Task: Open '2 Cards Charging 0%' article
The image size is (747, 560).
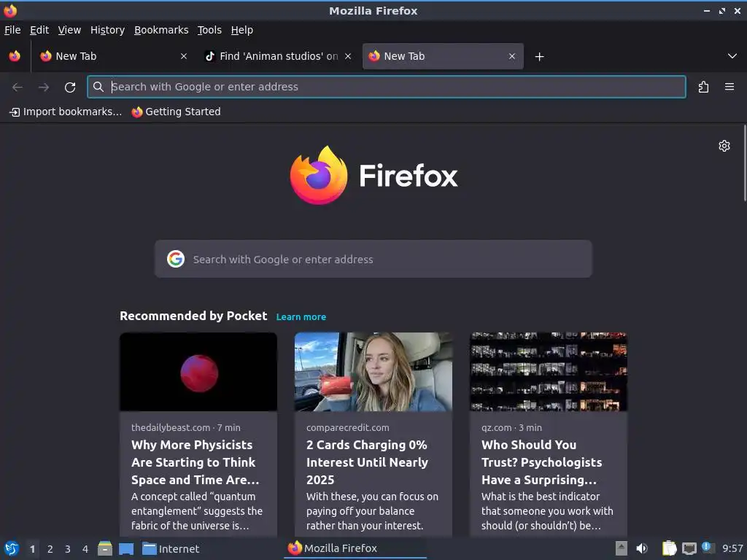Action: pos(367,462)
